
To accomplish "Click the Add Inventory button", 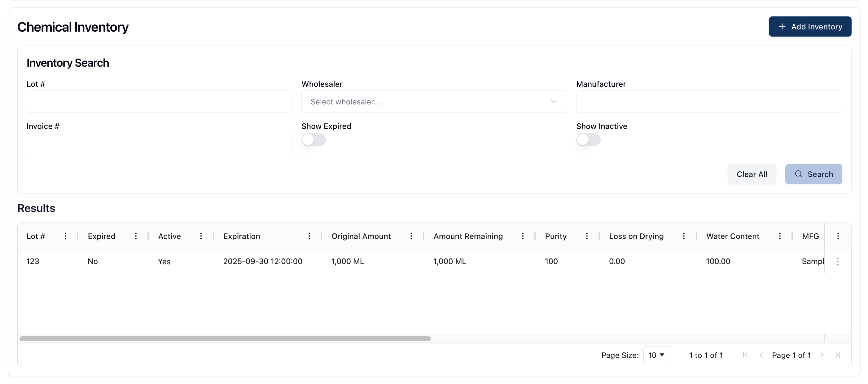I will [810, 27].
